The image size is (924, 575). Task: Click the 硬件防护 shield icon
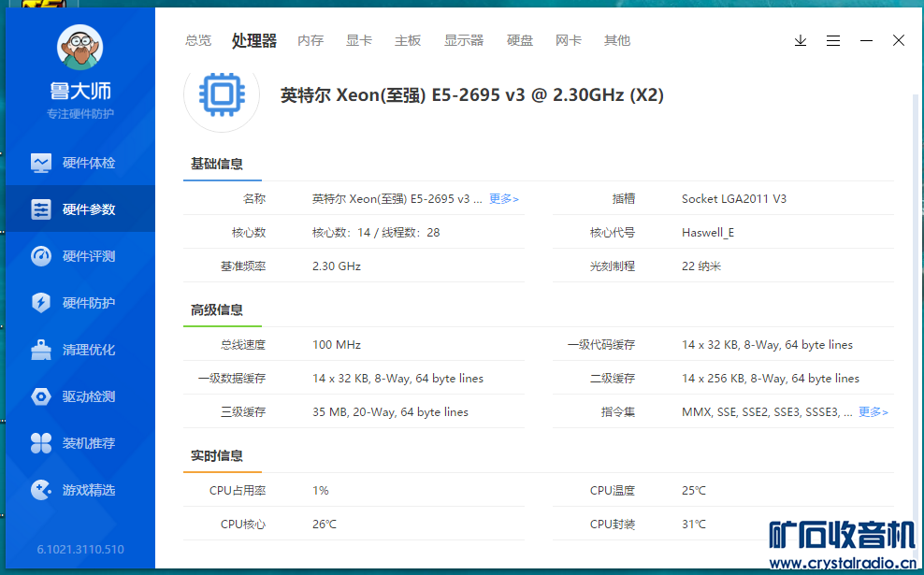(x=41, y=303)
